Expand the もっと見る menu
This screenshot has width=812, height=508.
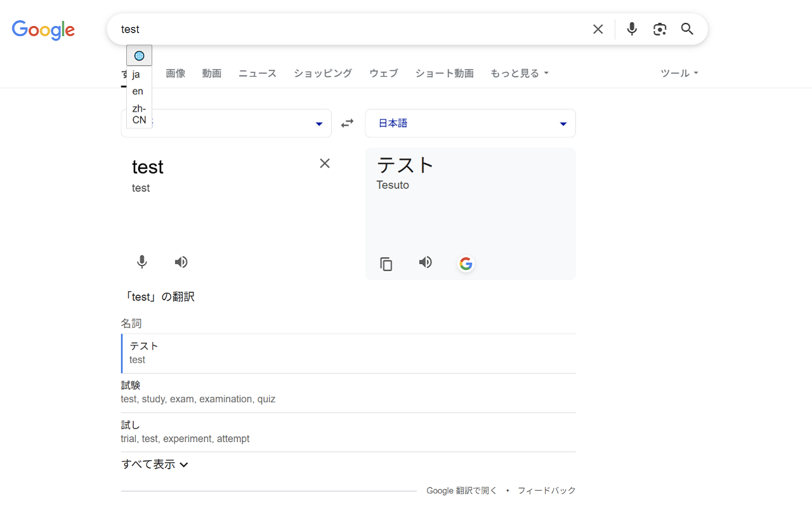(520, 73)
